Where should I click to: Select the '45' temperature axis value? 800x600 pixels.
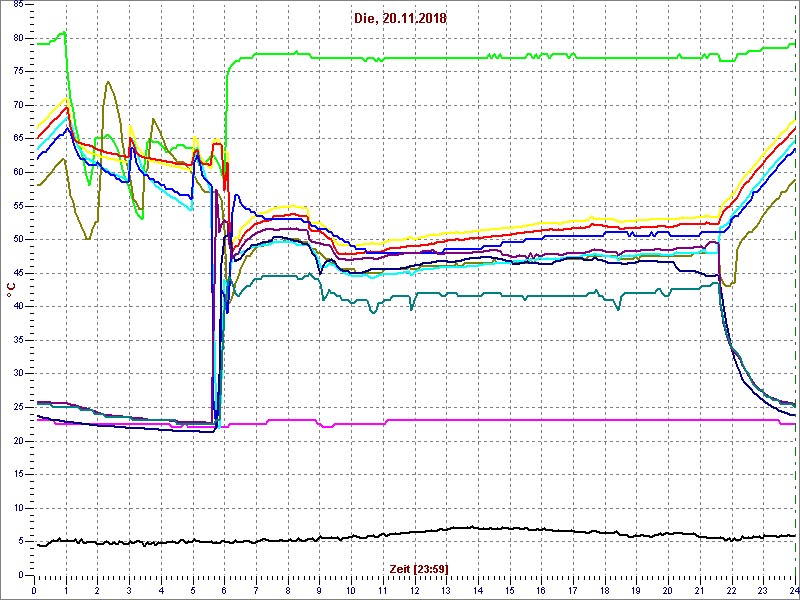pos(18,273)
